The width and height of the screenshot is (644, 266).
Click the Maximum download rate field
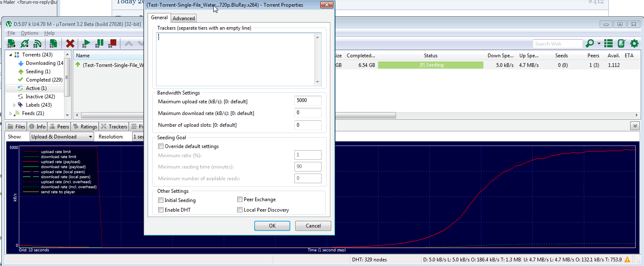tap(308, 113)
